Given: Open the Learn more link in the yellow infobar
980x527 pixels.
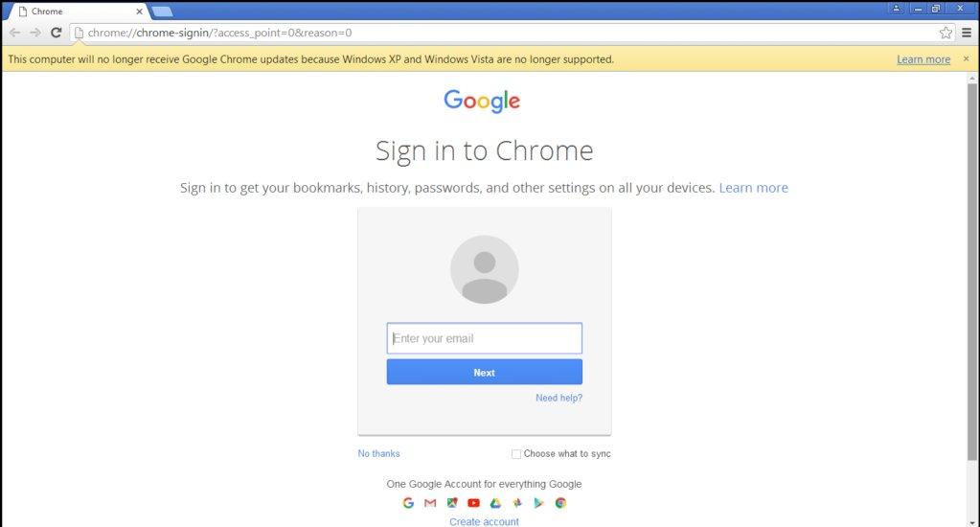Looking at the screenshot, I should click(x=923, y=59).
